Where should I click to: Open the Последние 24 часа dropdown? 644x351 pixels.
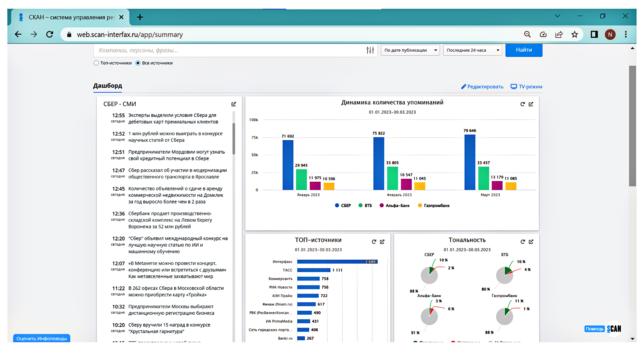pyautogui.click(x=472, y=50)
